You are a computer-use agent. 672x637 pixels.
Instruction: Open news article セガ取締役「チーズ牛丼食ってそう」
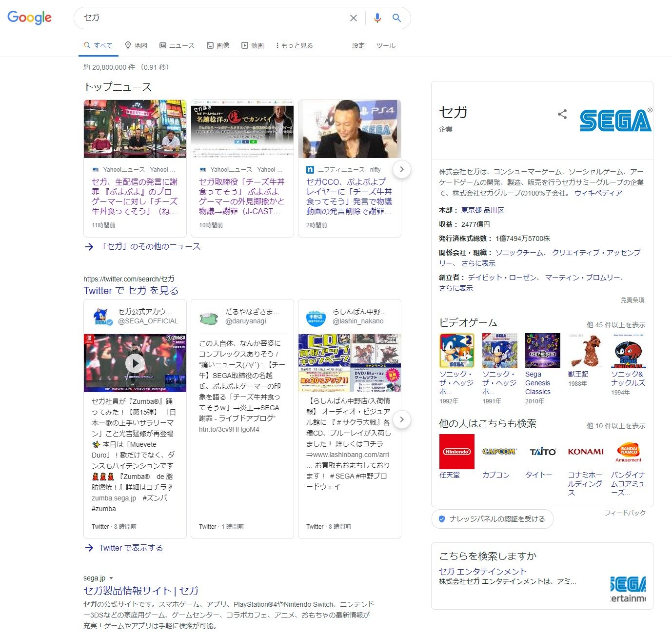point(242,197)
